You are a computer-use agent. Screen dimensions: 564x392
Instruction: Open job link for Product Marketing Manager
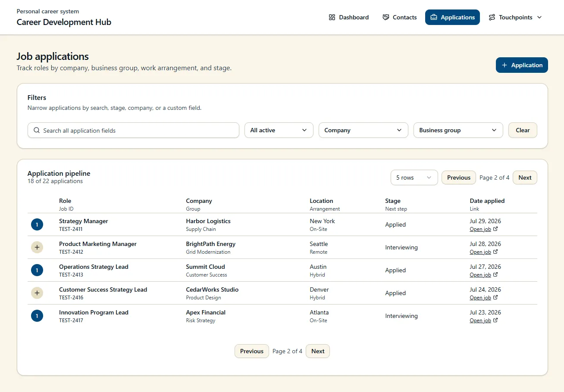pyautogui.click(x=484, y=252)
